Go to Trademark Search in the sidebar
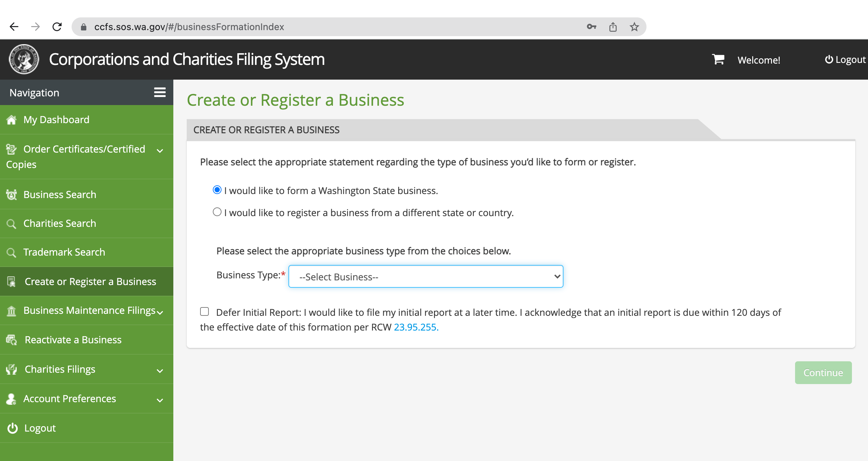The width and height of the screenshot is (868, 461). click(64, 252)
